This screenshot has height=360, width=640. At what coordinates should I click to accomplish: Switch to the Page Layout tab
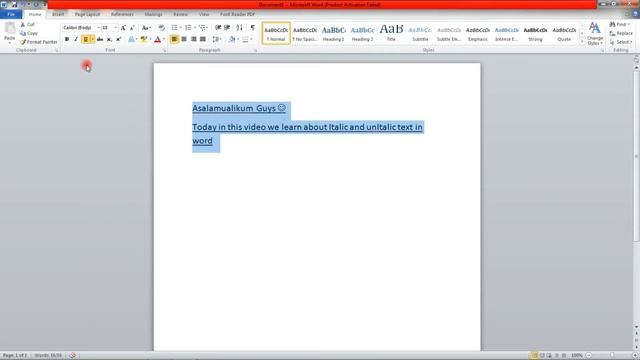pos(87,14)
